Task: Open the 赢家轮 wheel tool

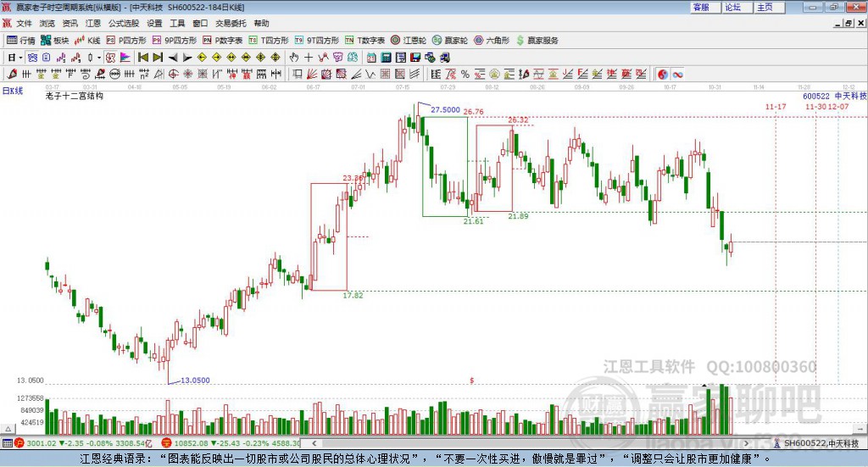Action: pos(450,41)
